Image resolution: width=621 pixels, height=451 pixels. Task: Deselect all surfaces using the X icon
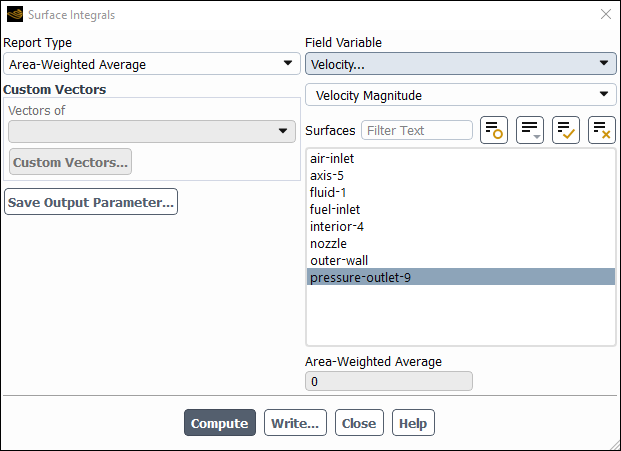pyautogui.click(x=602, y=130)
